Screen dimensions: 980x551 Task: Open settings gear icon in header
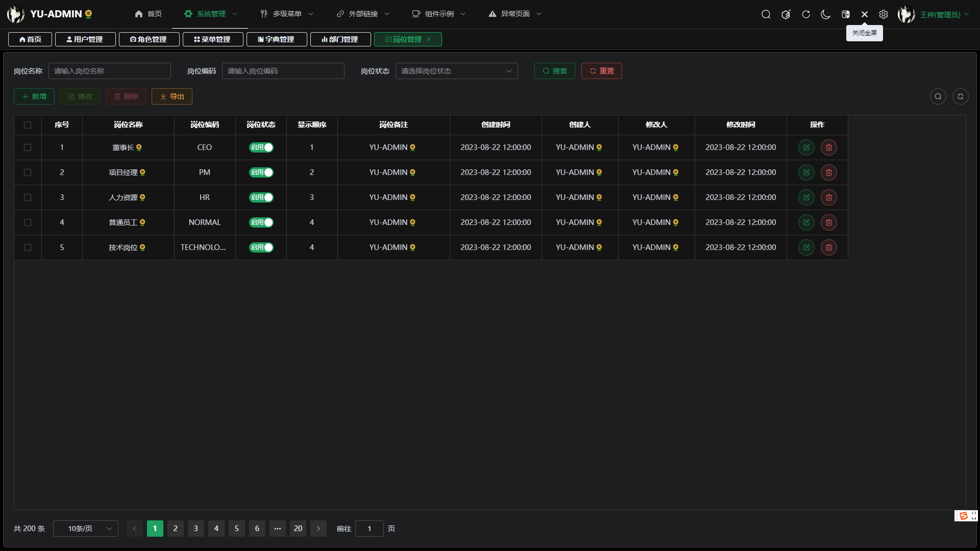884,14
